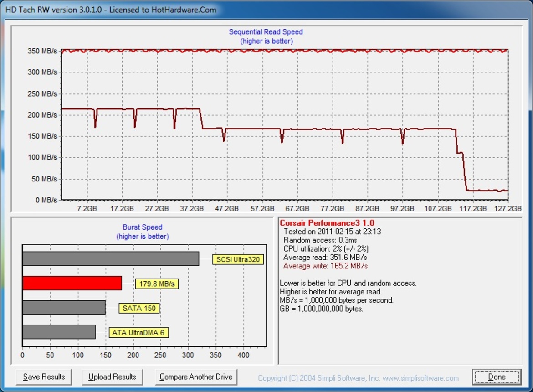Click the 400 burst axis label

coord(243,355)
